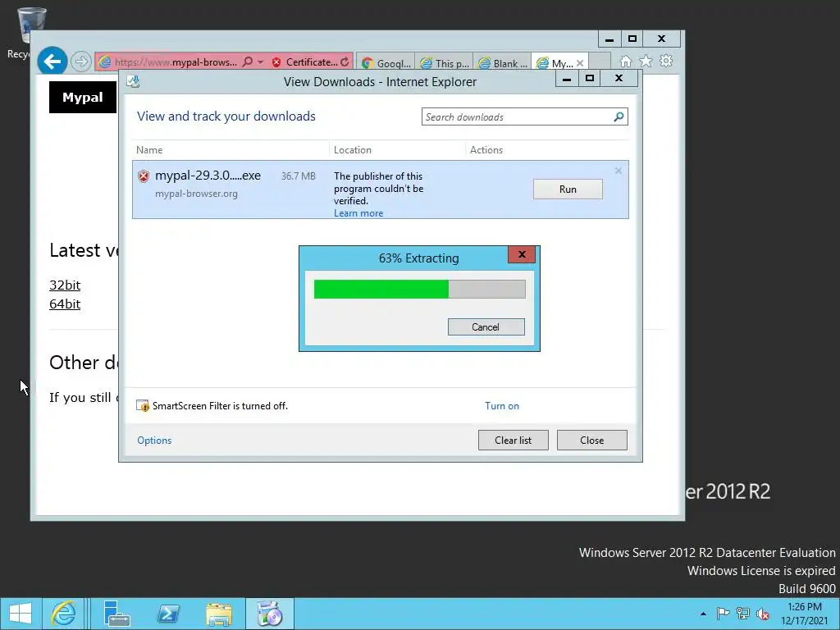This screenshot has width=840, height=630.
Task: Click the Certificate error security badge
Action: point(304,62)
